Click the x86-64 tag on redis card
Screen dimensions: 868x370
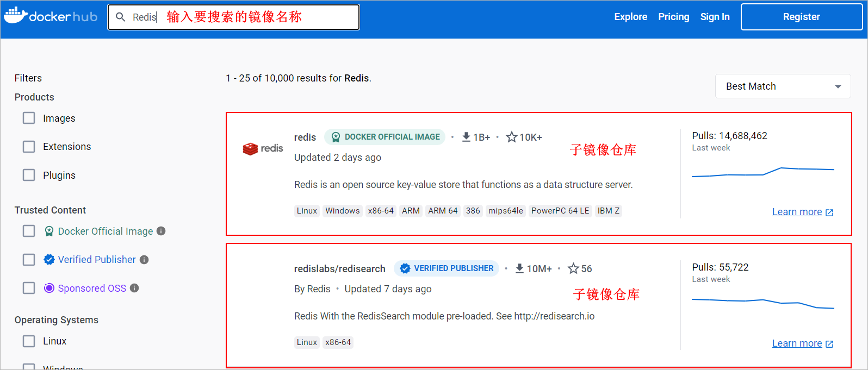381,211
